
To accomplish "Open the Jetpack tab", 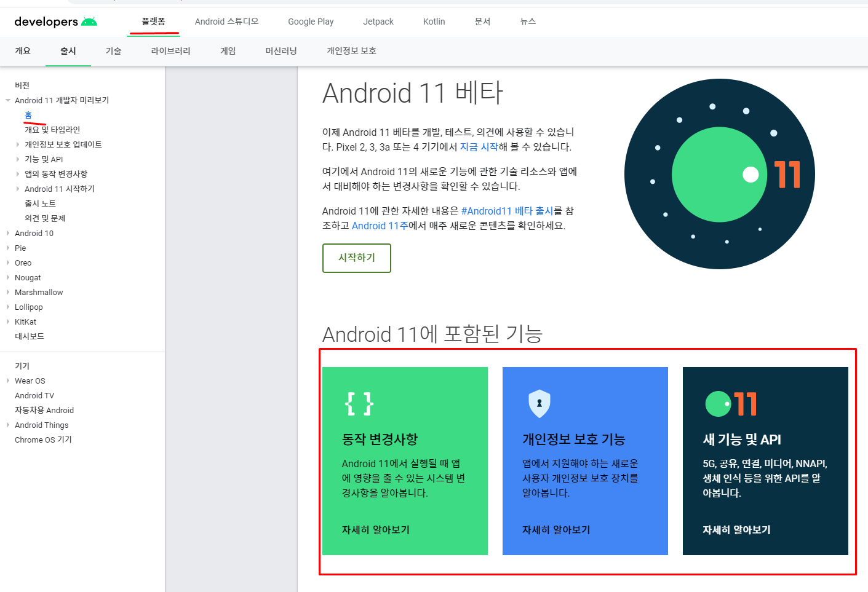I will [x=378, y=22].
